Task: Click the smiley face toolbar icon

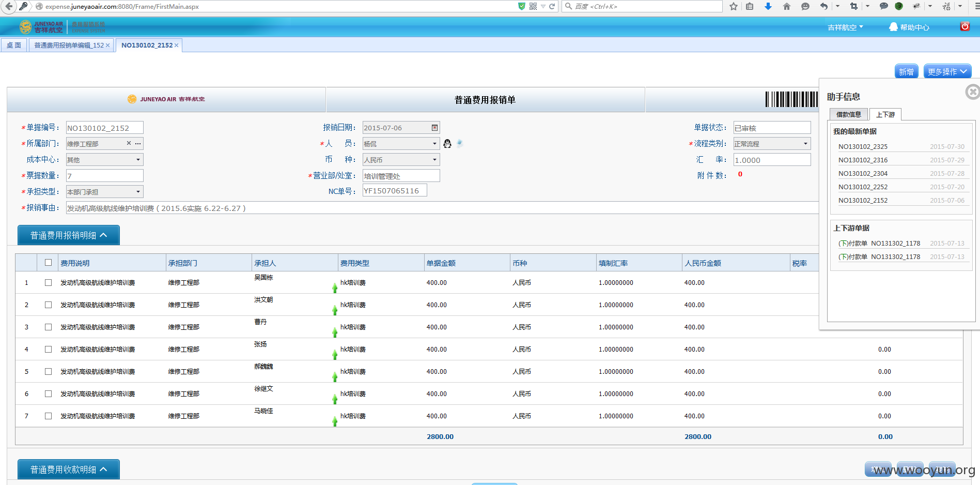Action: (x=805, y=6)
